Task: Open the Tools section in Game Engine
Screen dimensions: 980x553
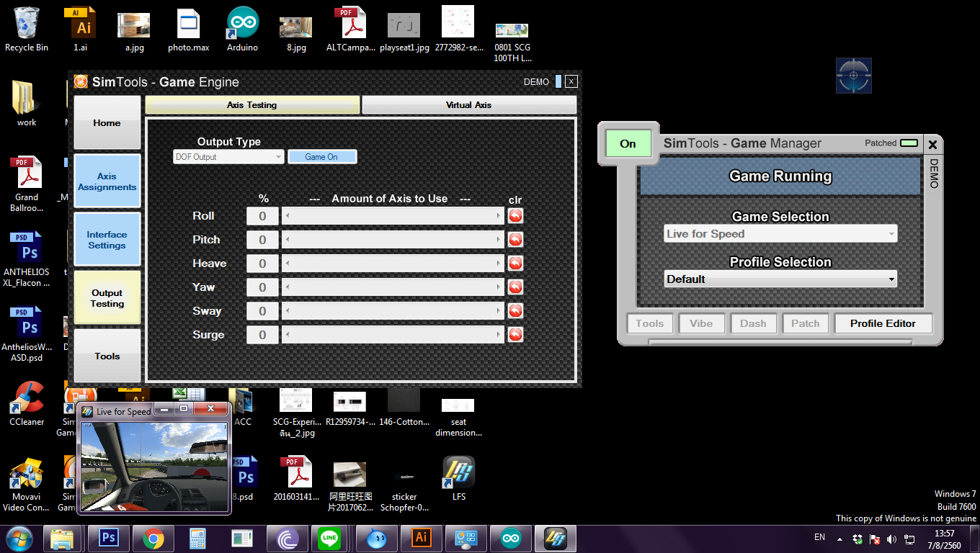Action: click(x=107, y=356)
